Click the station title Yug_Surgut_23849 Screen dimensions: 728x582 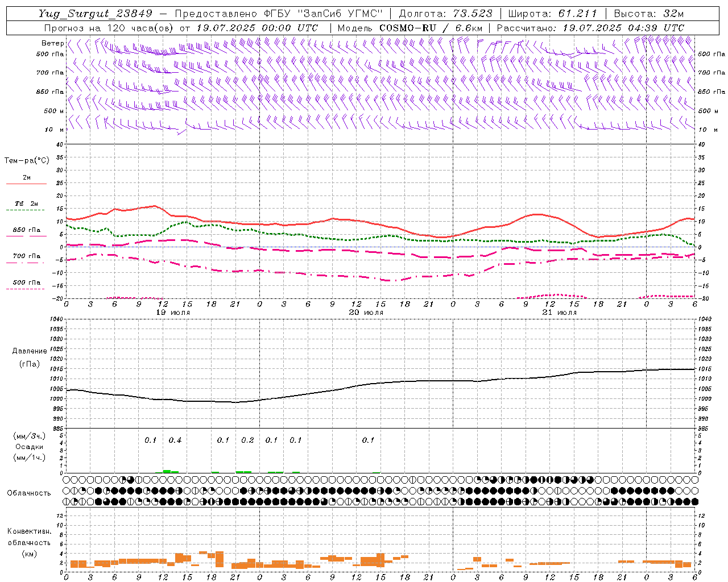click(x=96, y=14)
